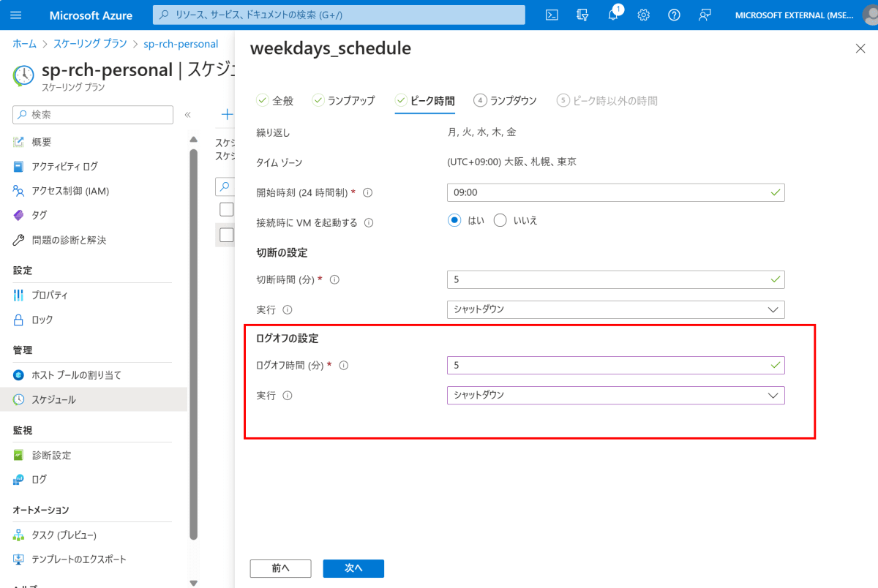878x588 pixels.
Task: Open the help question mark icon
Action: [x=675, y=15]
